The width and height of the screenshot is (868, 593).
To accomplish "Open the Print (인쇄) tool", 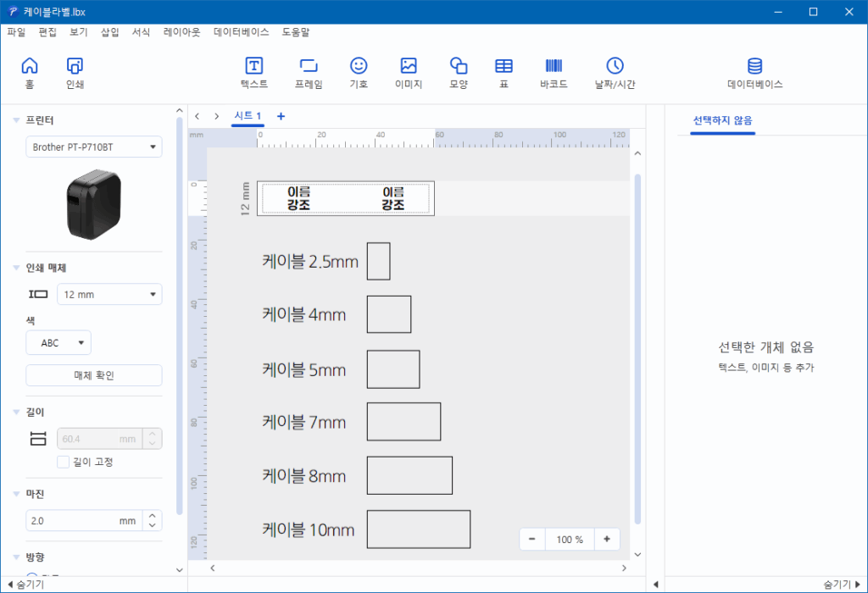I will [75, 67].
